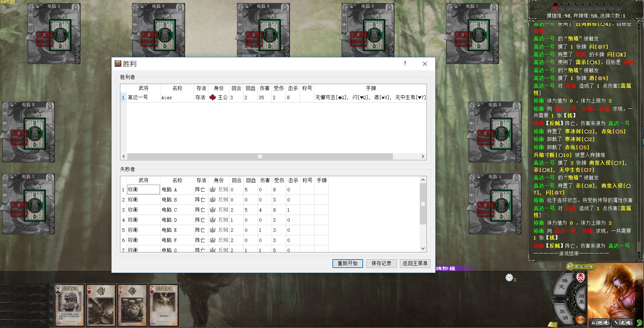Select the 闪 heart Q hand card
The width and height of the screenshot is (644, 328).
(x=101, y=306)
